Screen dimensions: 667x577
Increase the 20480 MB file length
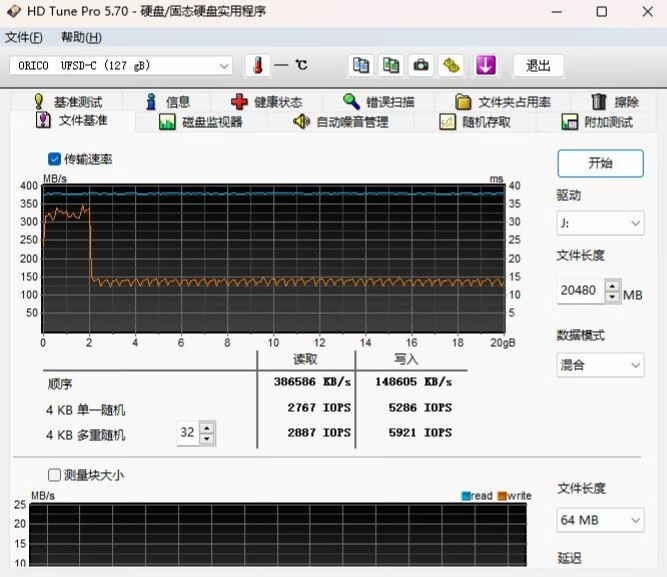pos(612,286)
